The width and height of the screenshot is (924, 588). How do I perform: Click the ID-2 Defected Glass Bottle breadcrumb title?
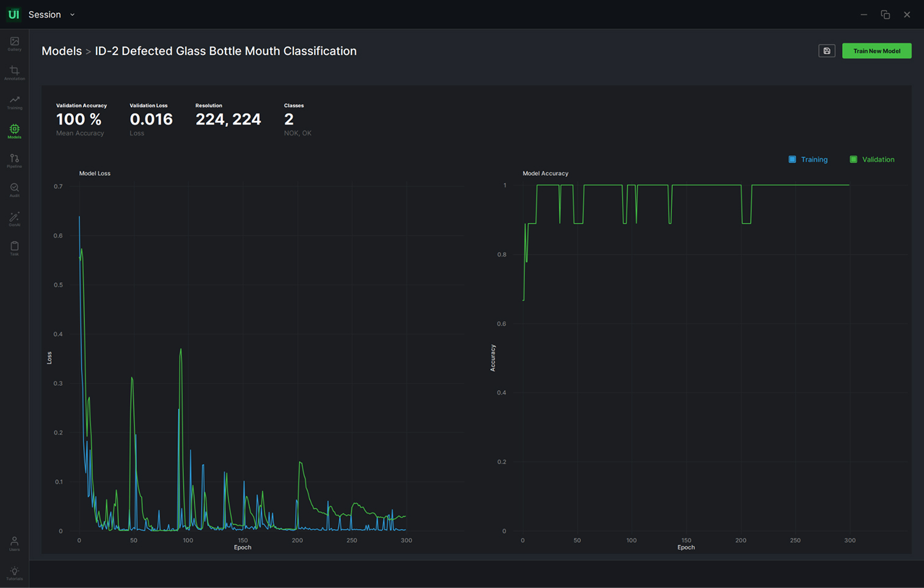pyautogui.click(x=226, y=51)
